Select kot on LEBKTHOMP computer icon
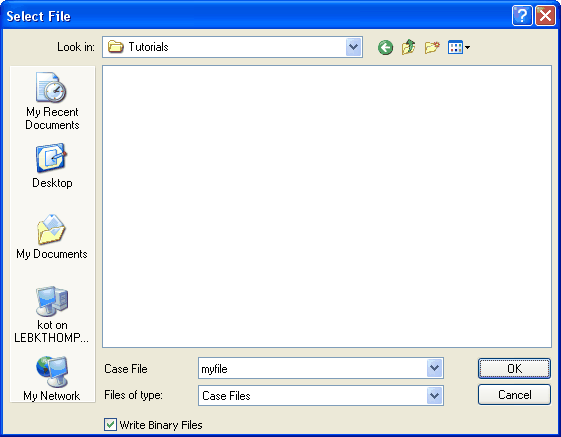561x437 pixels. coord(52,315)
